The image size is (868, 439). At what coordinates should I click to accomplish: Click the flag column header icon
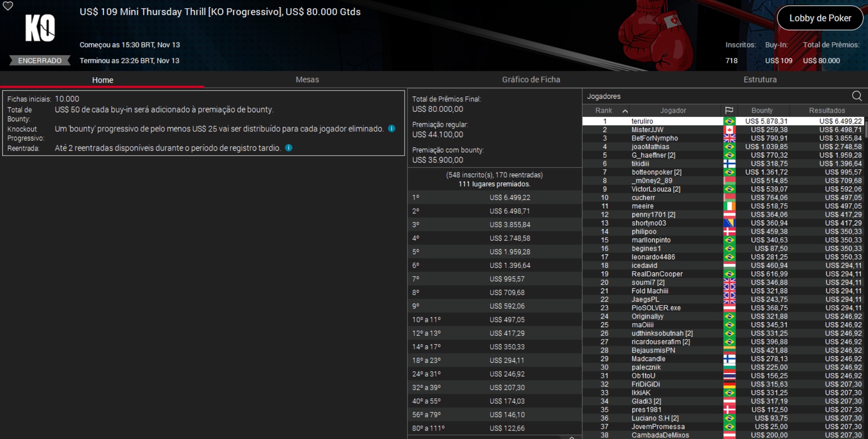click(729, 110)
